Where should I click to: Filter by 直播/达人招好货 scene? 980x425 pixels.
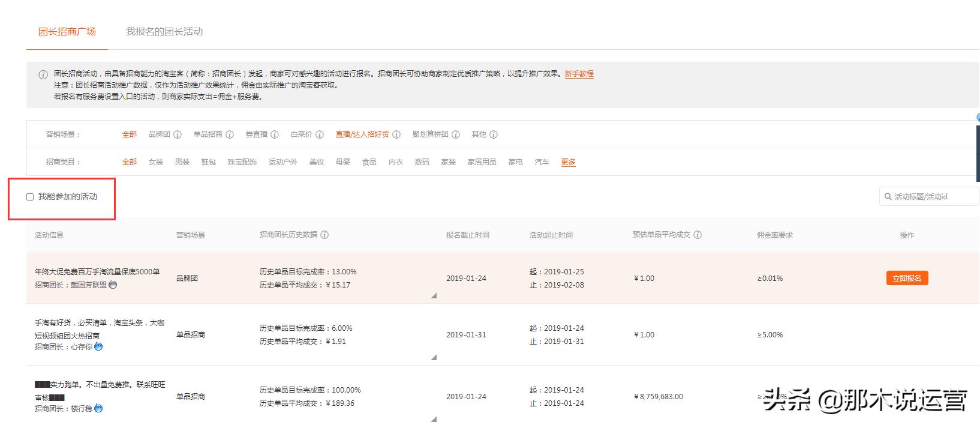pos(362,134)
